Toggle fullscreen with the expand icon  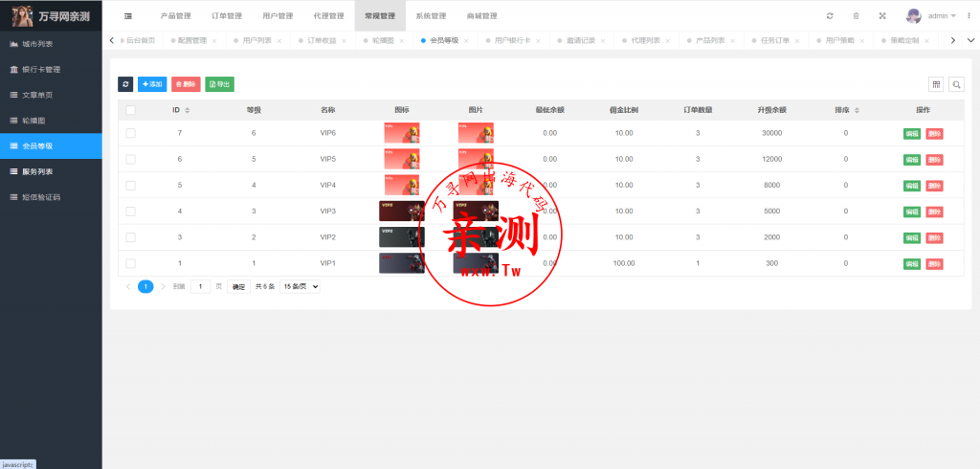pos(882,15)
